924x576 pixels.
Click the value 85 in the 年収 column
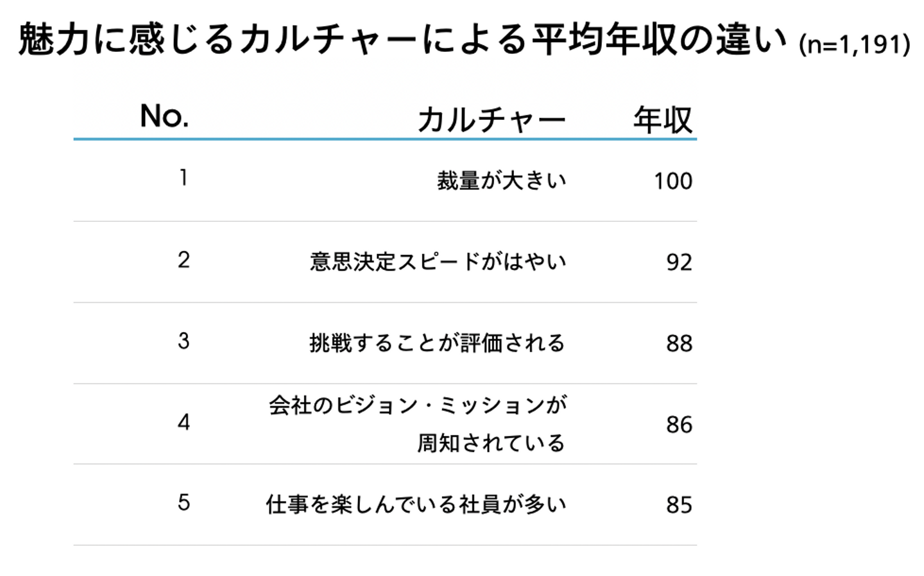point(679,505)
